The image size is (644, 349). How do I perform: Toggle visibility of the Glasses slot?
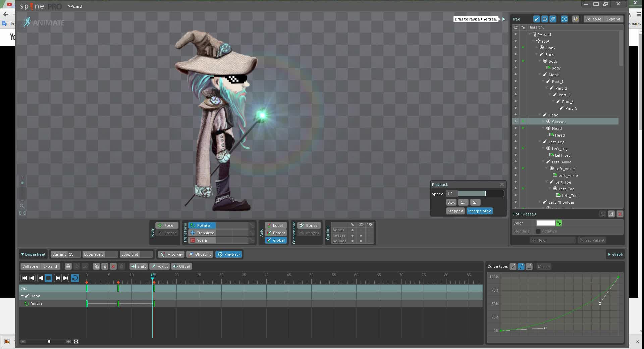[x=516, y=121]
